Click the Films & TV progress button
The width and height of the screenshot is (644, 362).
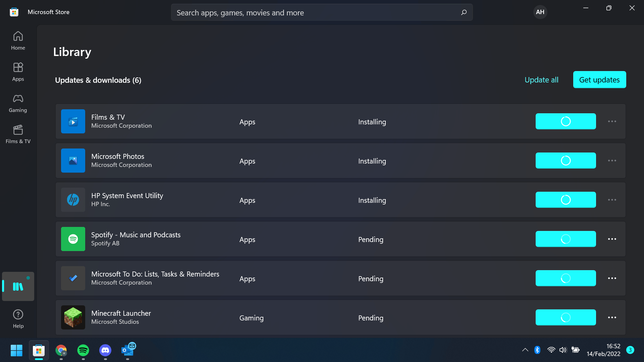[566, 121]
